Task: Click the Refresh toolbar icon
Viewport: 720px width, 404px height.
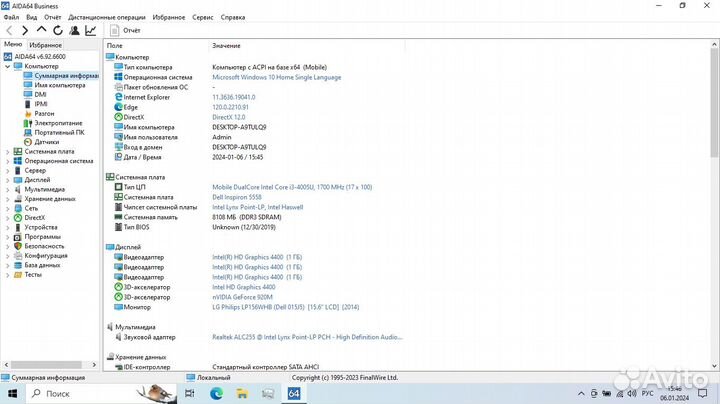Action: click(57, 31)
